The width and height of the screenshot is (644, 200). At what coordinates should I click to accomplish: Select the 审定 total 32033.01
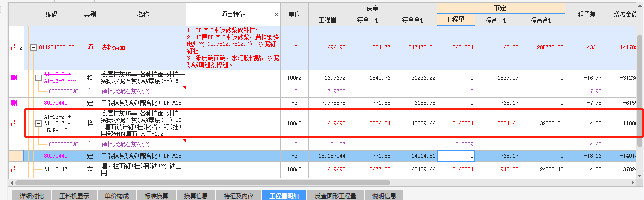pyautogui.click(x=542, y=123)
